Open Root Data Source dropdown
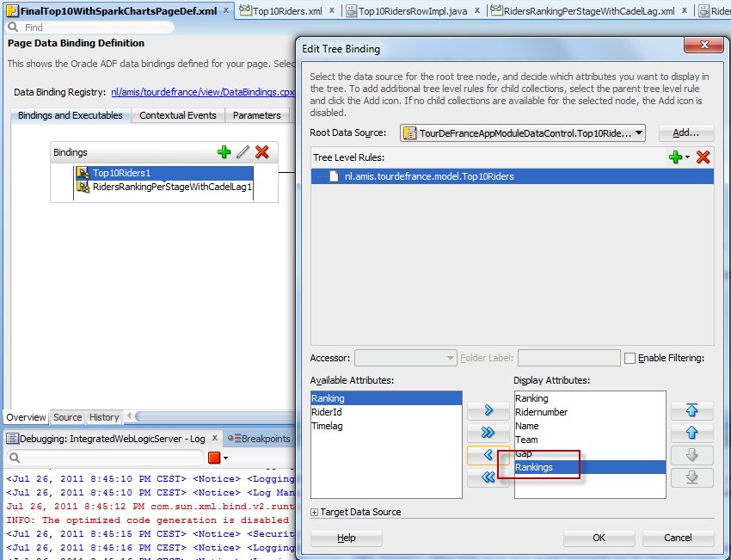This screenshot has width=731, height=560. tap(638, 133)
